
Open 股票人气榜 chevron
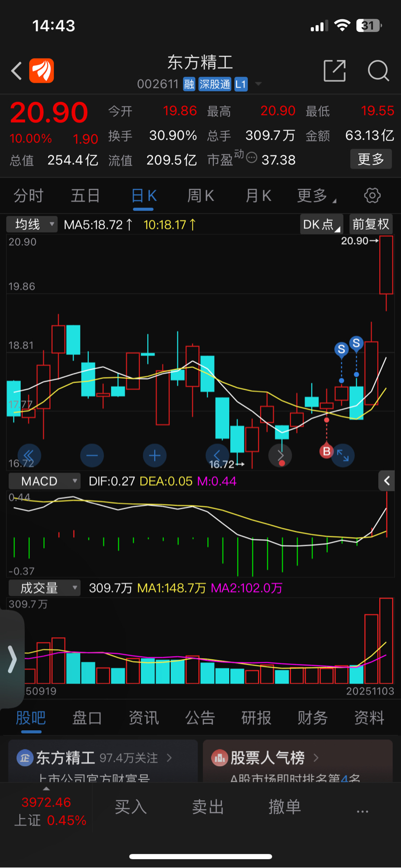coord(316,757)
